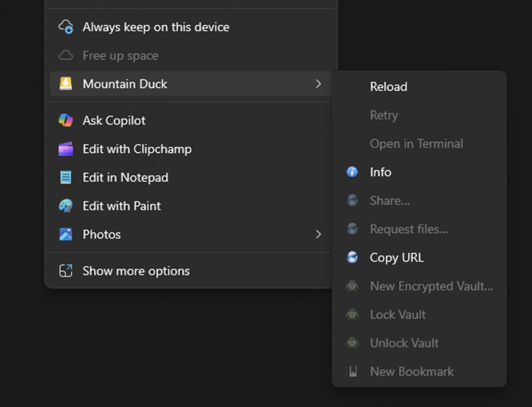Click the Mountain Duck drive icon
This screenshot has width=532, height=407.
(66, 84)
